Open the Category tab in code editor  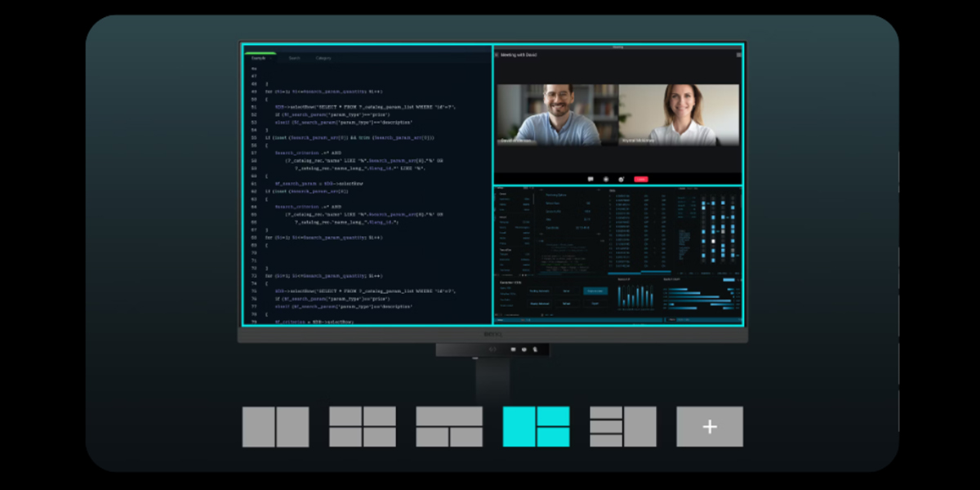[x=323, y=58]
